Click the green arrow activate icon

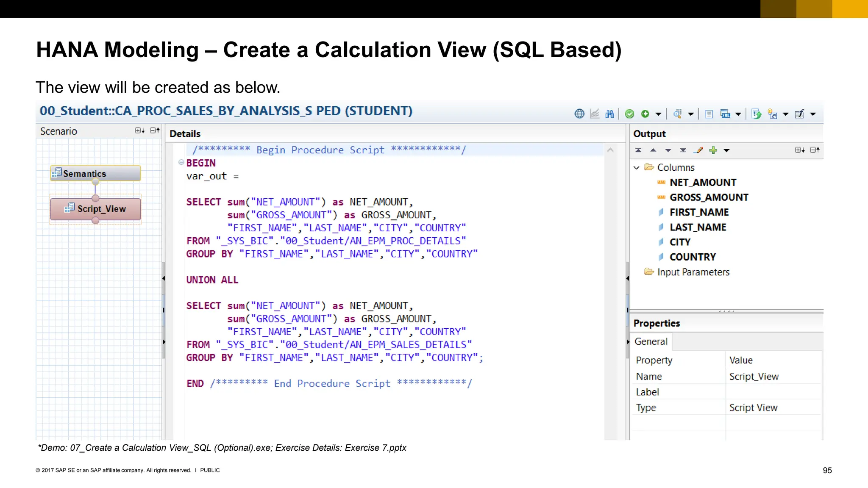(x=645, y=114)
